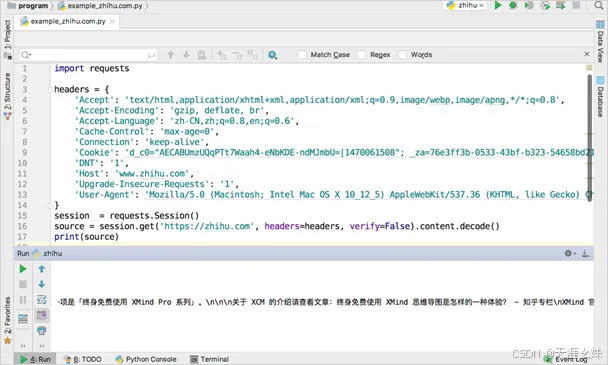Run the zhihu configuration from top toolbar
Viewport: 608px width, 365px height.
pos(498,5)
